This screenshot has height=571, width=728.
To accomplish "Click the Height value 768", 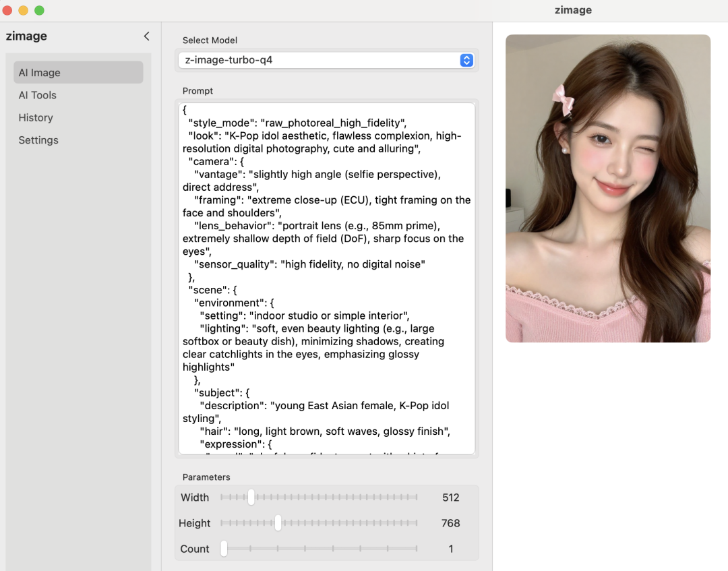I will (x=451, y=523).
